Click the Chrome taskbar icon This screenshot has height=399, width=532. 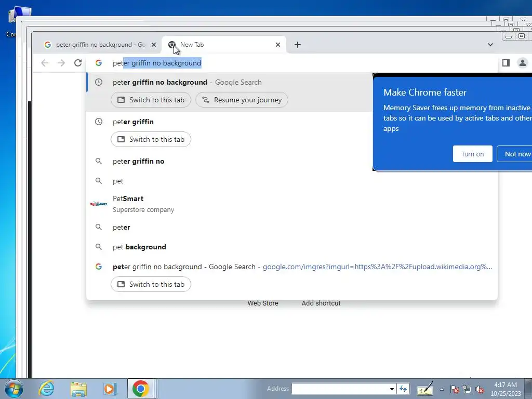[141, 389]
